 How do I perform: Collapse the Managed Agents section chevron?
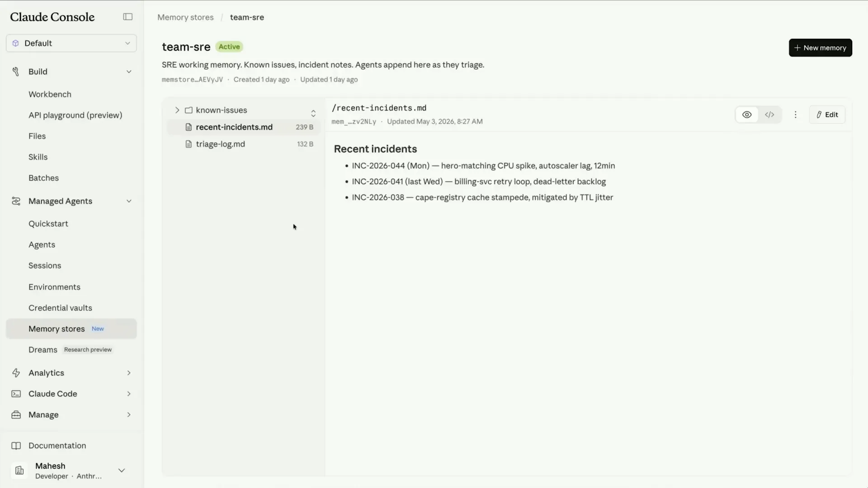[x=129, y=201]
